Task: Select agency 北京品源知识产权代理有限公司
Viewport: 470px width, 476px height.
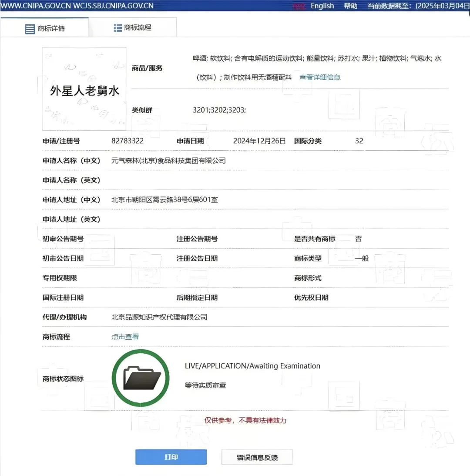Action: [159, 317]
